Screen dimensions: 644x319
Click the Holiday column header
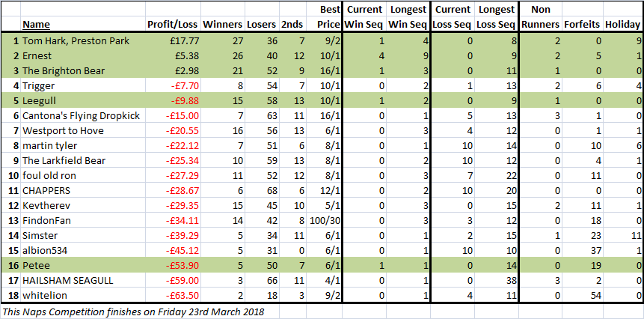click(622, 25)
